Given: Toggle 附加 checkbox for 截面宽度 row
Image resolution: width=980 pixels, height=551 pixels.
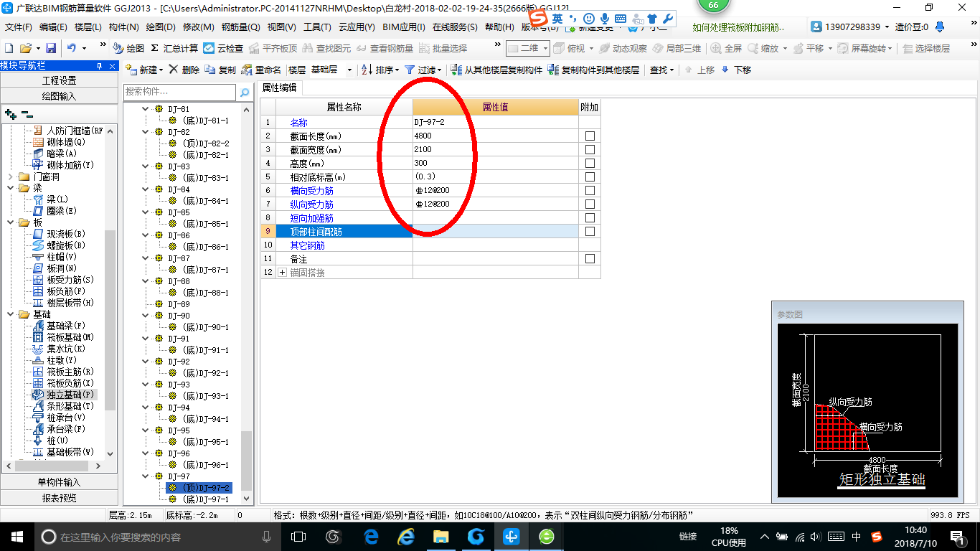Looking at the screenshot, I should click(x=590, y=149).
